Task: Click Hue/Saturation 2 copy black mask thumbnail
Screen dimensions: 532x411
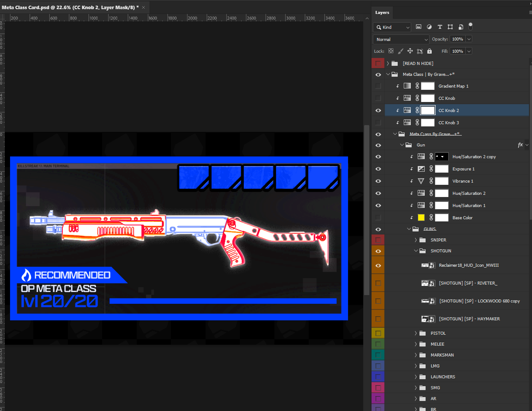Action: (442, 156)
